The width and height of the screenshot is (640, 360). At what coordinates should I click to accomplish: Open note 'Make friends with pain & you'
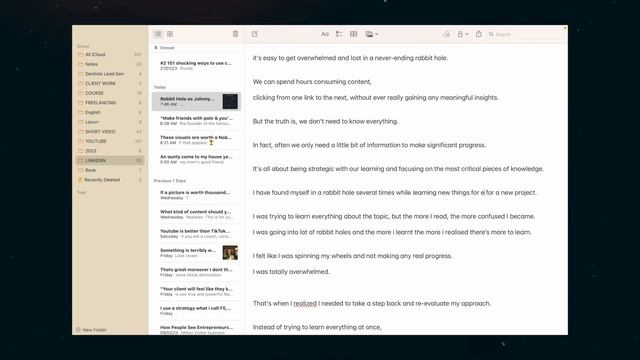[196, 120]
